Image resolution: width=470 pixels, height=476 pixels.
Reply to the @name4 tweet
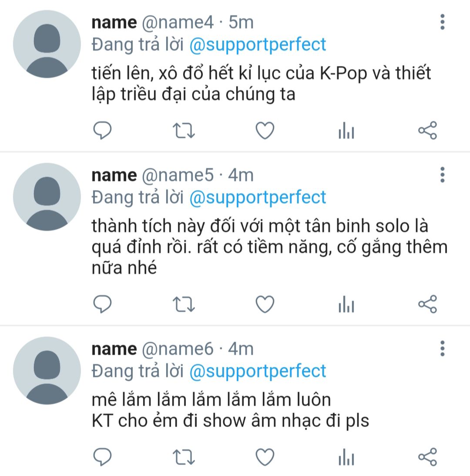102,130
